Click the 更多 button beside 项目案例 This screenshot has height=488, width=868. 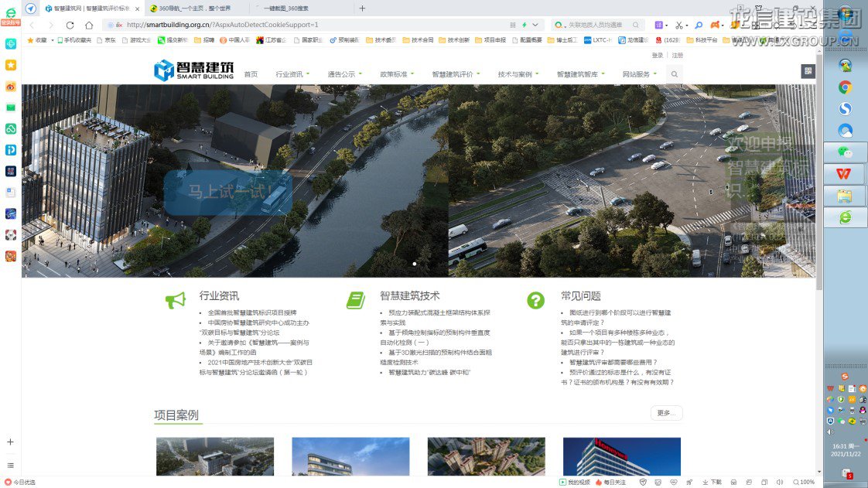pos(666,413)
